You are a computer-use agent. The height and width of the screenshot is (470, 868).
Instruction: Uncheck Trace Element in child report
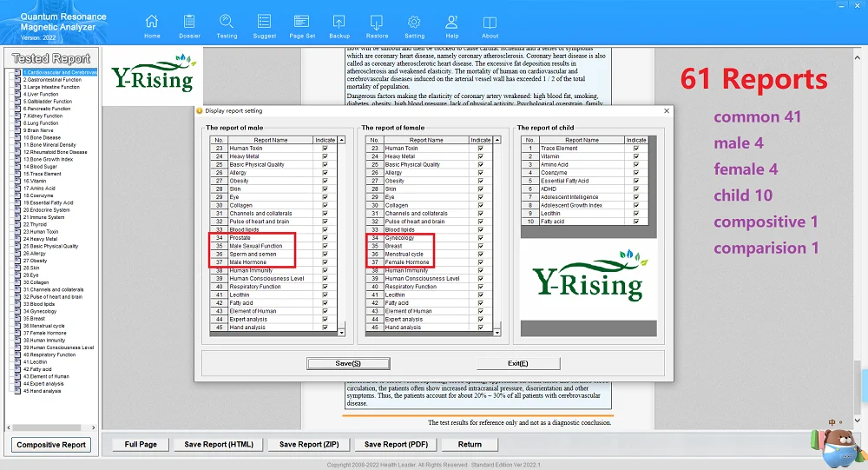point(636,148)
